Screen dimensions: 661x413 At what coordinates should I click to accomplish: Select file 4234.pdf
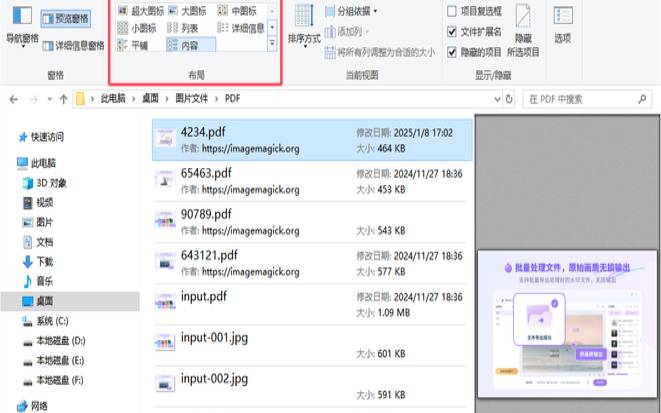(x=312, y=140)
